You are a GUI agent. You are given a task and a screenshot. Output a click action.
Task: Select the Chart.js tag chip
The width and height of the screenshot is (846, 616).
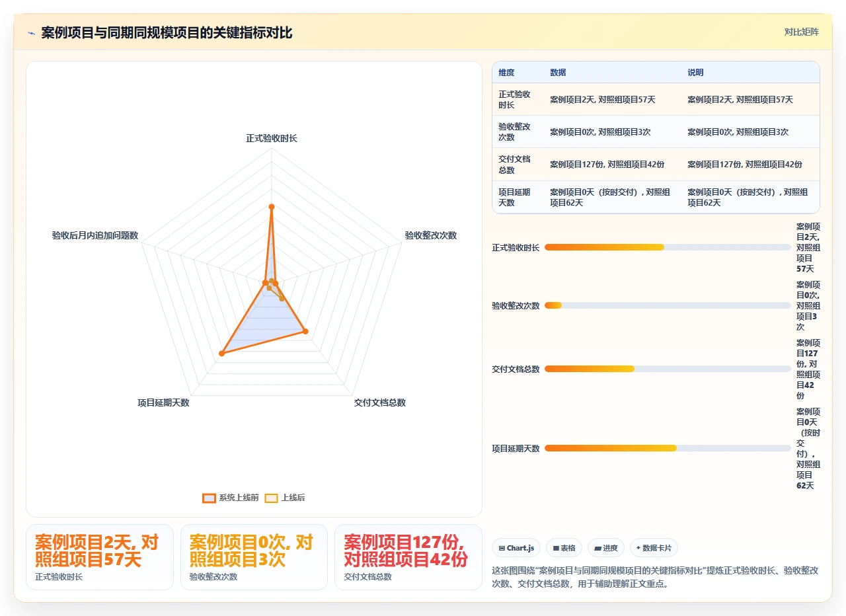516,548
